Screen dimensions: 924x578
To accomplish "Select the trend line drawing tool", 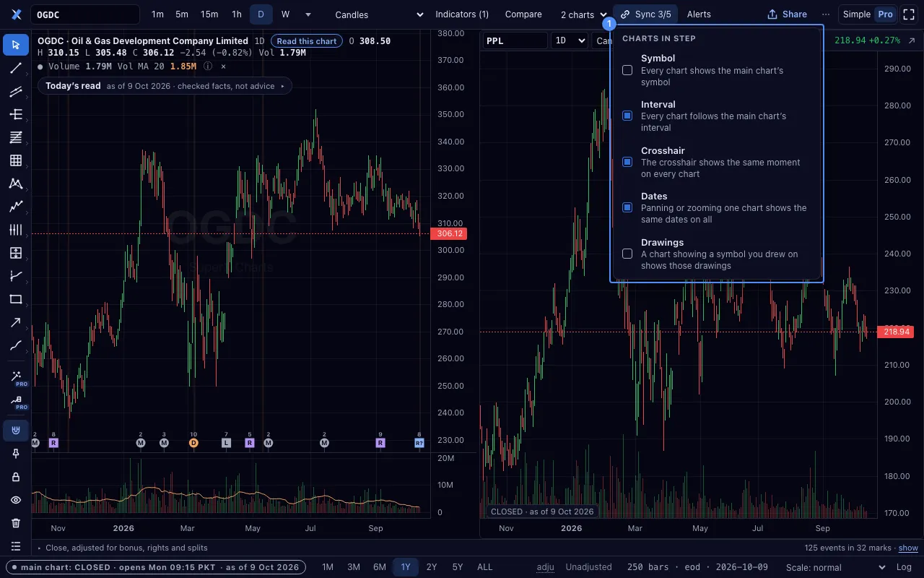I will tap(16, 68).
